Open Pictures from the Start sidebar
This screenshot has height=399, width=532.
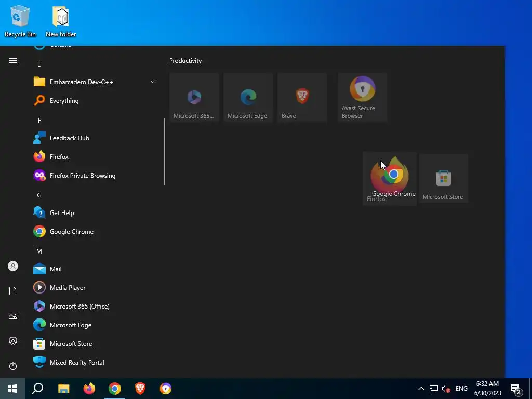13,316
